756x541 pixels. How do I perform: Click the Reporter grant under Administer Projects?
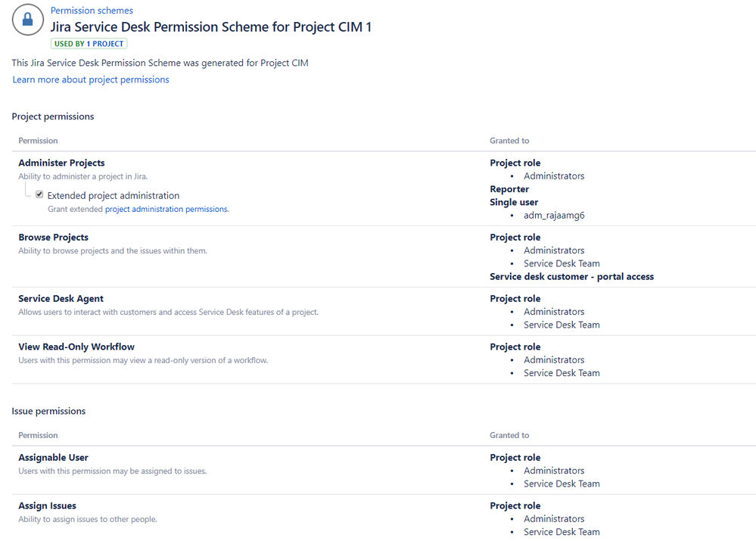(x=509, y=189)
